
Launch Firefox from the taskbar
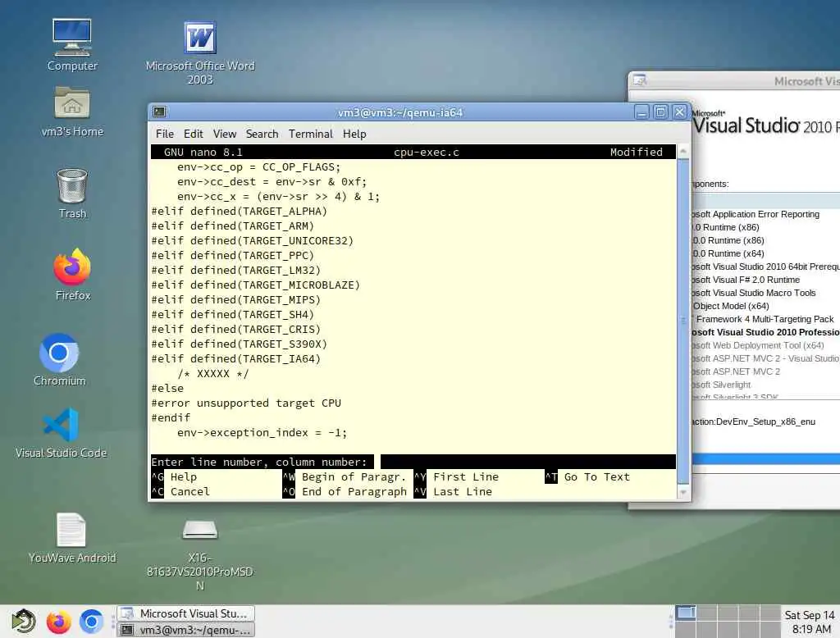point(58,622)
